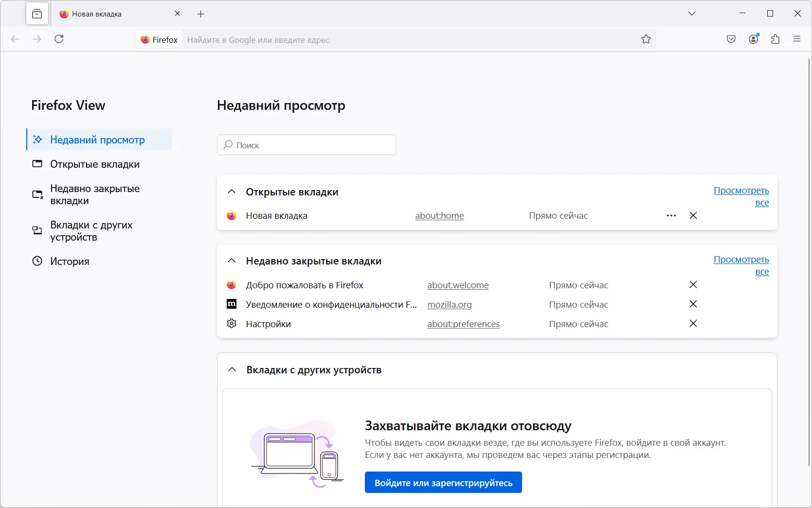Open the extensions puzzle icon
Image resolution: width=812 pixels, height=508 pixels.
point(776,39)
